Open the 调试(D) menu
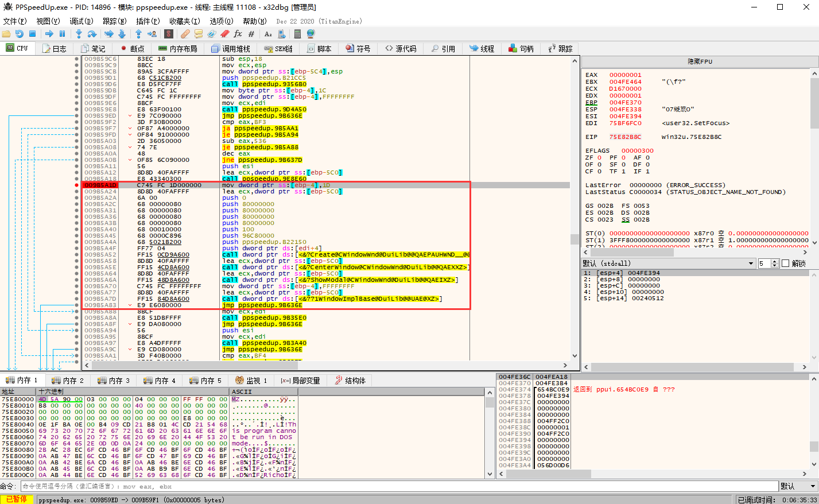The width and height of the screenshot is (819, 504). 81,21
